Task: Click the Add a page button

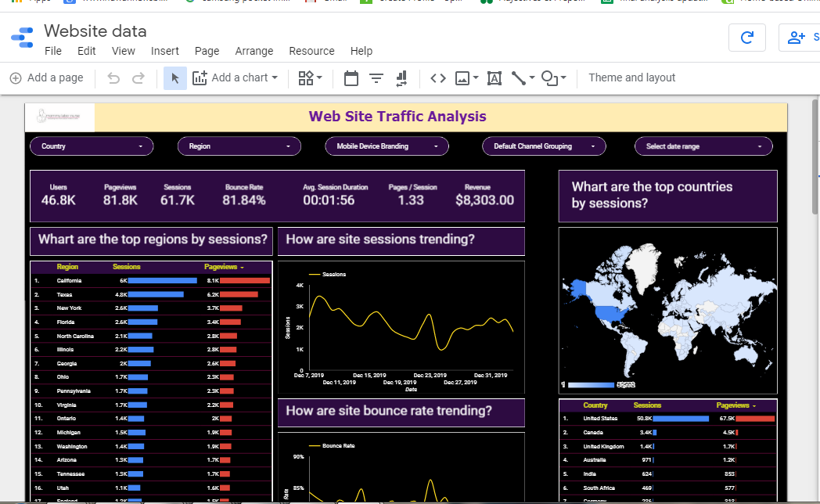Action: pos(46,77)
